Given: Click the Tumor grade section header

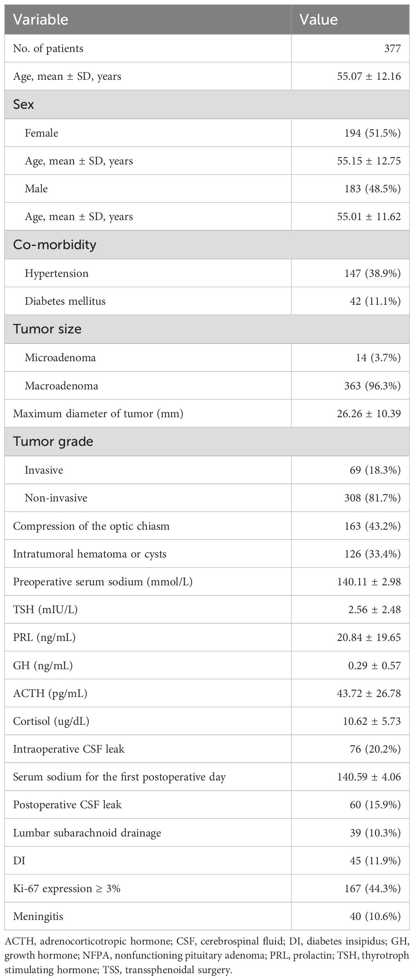Looking at the screenshot, I should click(x=53, y=441).
